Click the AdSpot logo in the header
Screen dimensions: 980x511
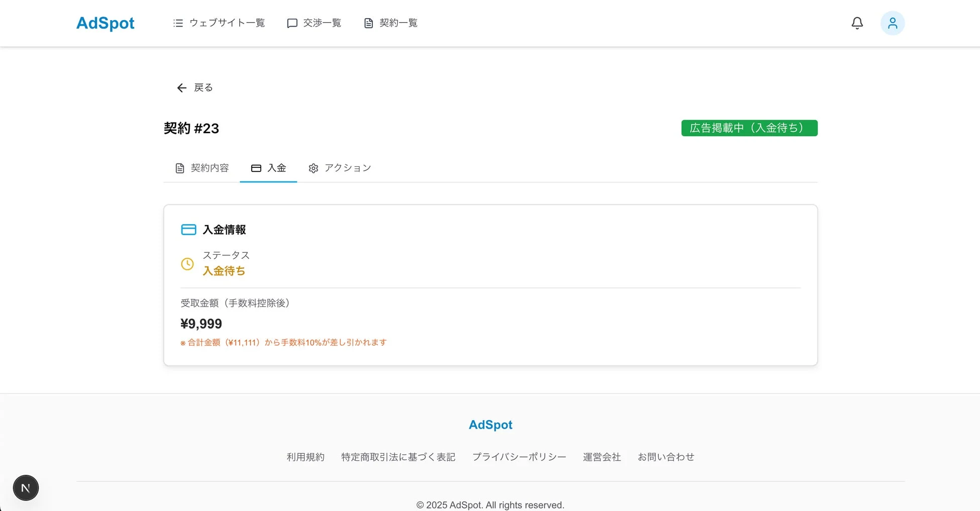(105, 23)
